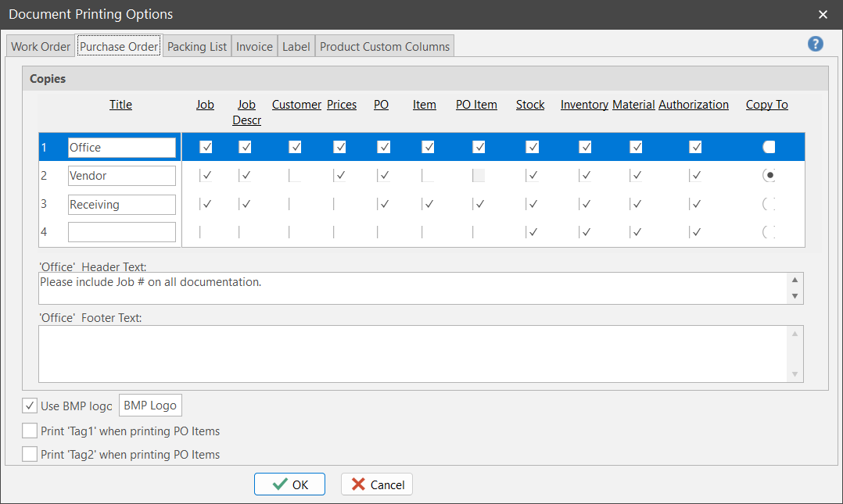Viewport: 843px width, 504px height.
Task: Enable Print 'Tag1' when printing PO Items
Action: (x=30, y=431)
